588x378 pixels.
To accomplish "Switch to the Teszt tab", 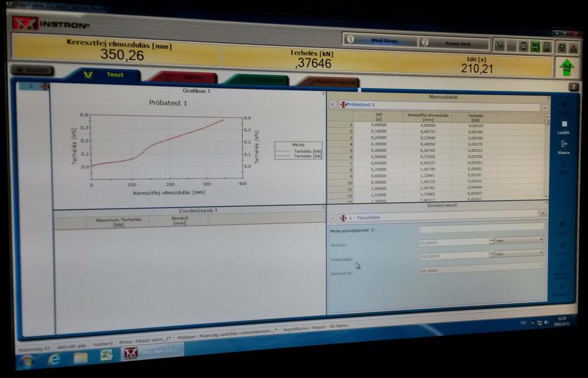I will point(105,74).
